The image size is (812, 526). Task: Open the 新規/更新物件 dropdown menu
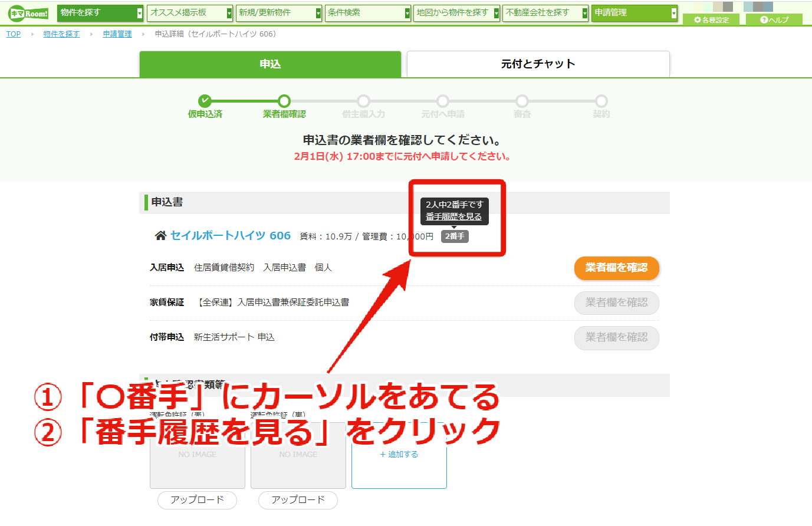tap(278, 13)
